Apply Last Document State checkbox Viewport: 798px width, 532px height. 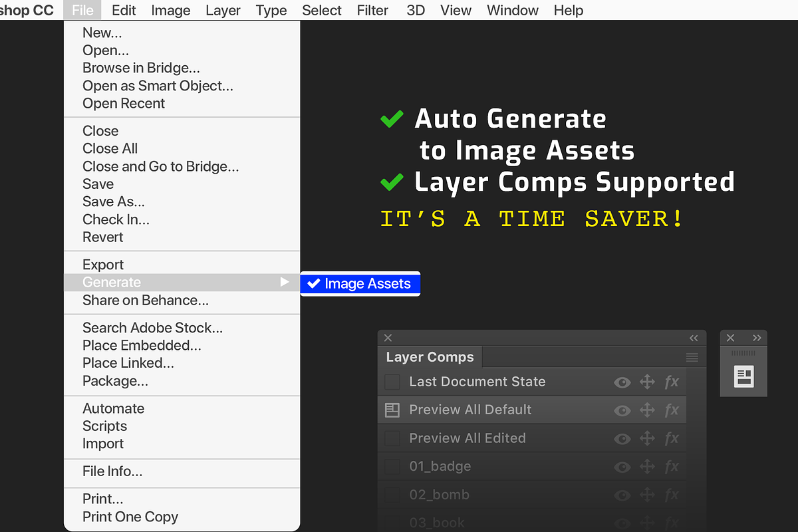pyautogui.click(x=392, y=382)
